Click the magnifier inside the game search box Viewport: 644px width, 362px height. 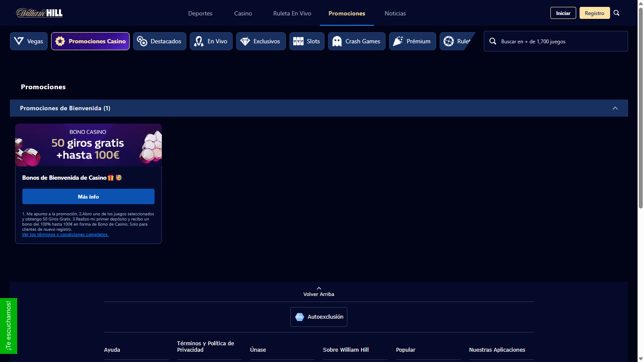point(493,41)
